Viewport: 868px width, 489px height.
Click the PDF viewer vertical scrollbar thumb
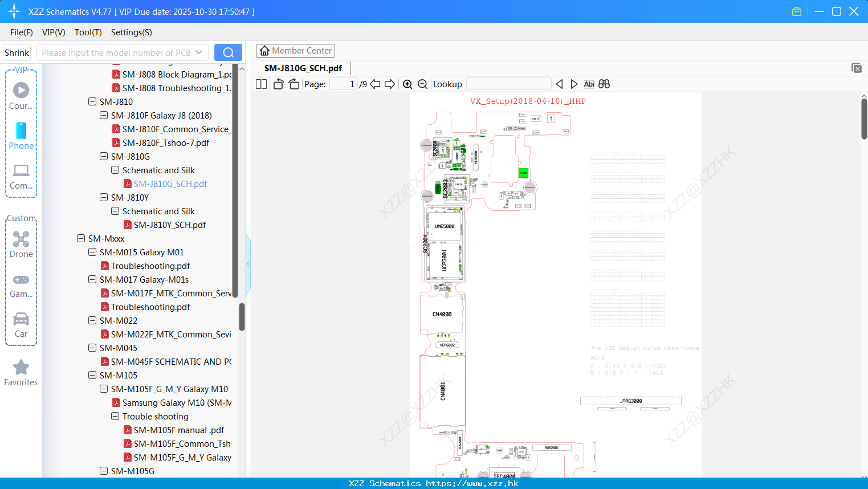tap(864, 119)
